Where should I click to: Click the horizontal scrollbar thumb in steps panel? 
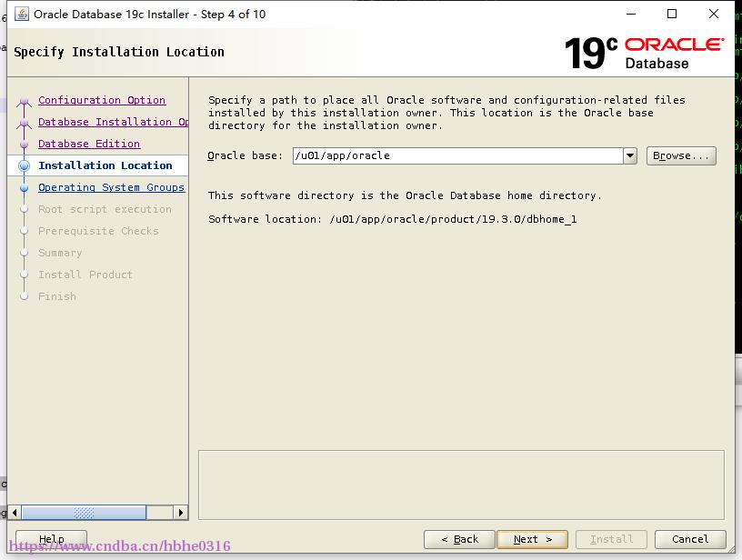click(84, 513)
